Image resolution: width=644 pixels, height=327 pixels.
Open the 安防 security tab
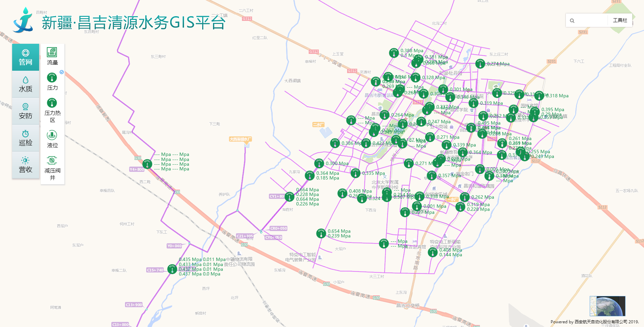point(26,111)
